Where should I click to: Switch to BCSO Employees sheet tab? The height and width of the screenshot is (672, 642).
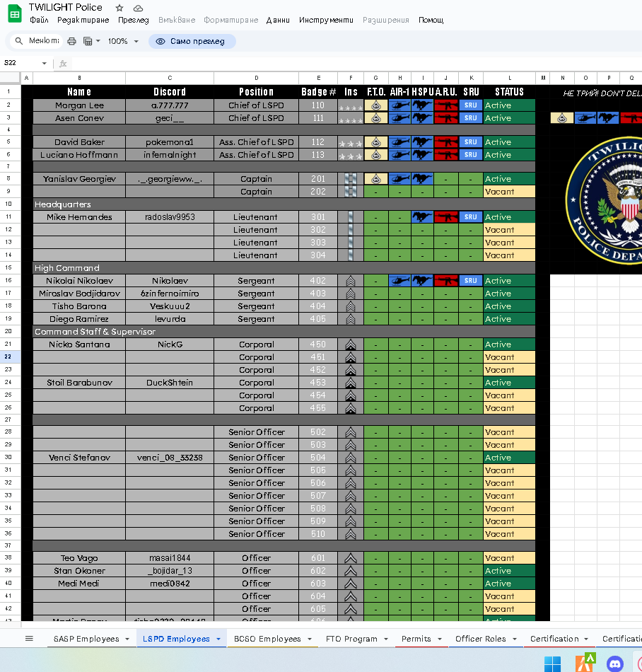(x=267, y=639)
